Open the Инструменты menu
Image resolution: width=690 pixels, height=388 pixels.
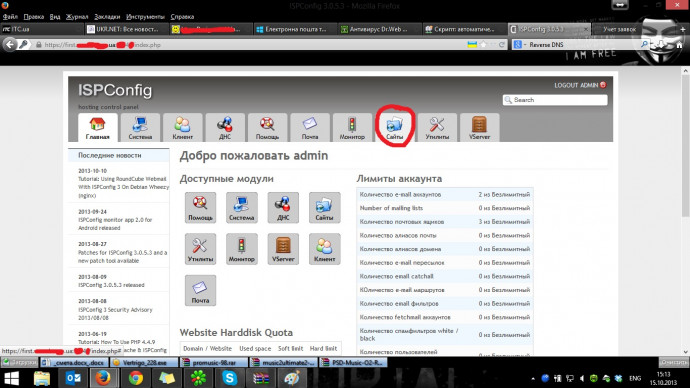145,17
